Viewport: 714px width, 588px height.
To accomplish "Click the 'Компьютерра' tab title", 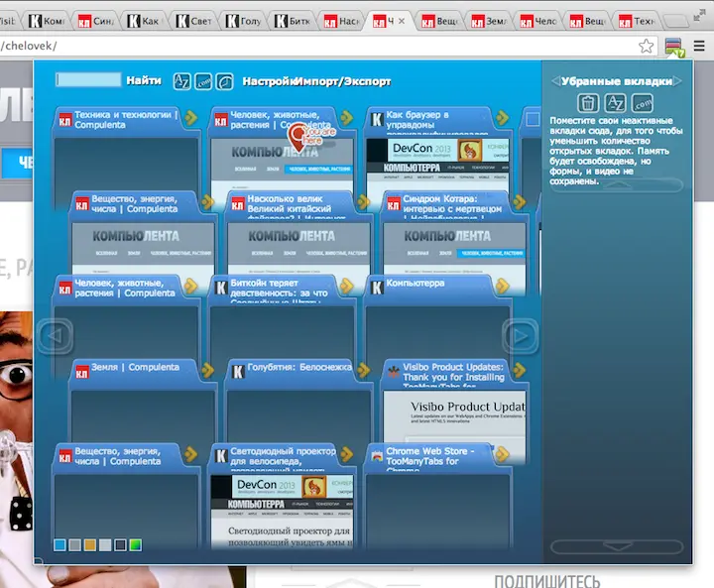I will 416,283.
